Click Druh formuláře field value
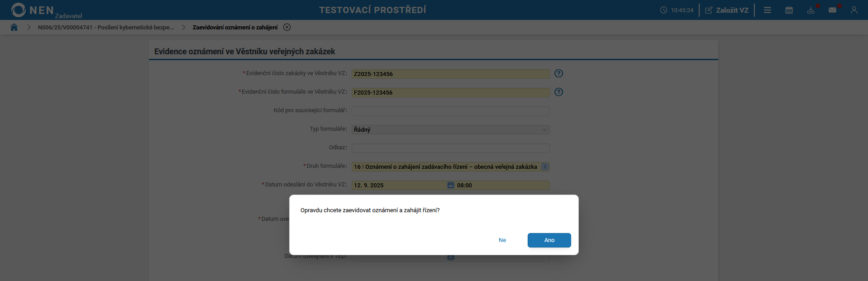The width and height of the screenshot is (868, 281). pos(445,167)
